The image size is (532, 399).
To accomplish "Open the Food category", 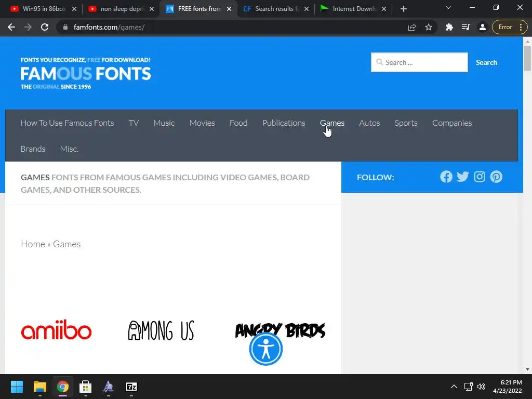I will 238,123.
